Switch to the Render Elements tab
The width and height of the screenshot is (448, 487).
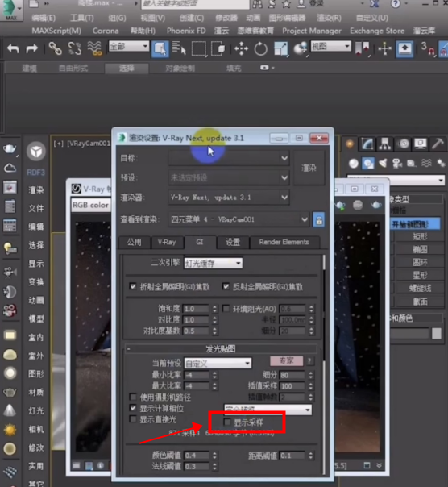pos(284,242)
